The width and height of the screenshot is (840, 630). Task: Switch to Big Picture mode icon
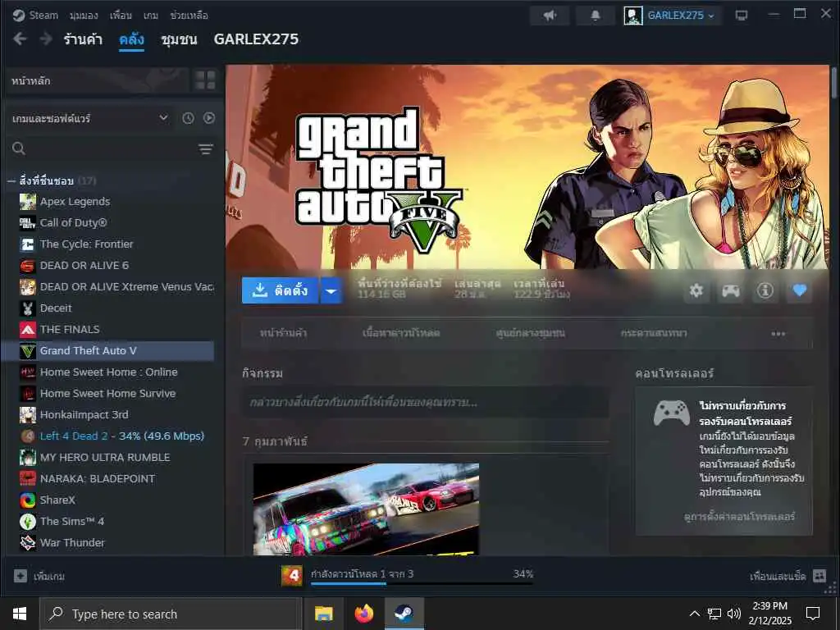point(742,15)
